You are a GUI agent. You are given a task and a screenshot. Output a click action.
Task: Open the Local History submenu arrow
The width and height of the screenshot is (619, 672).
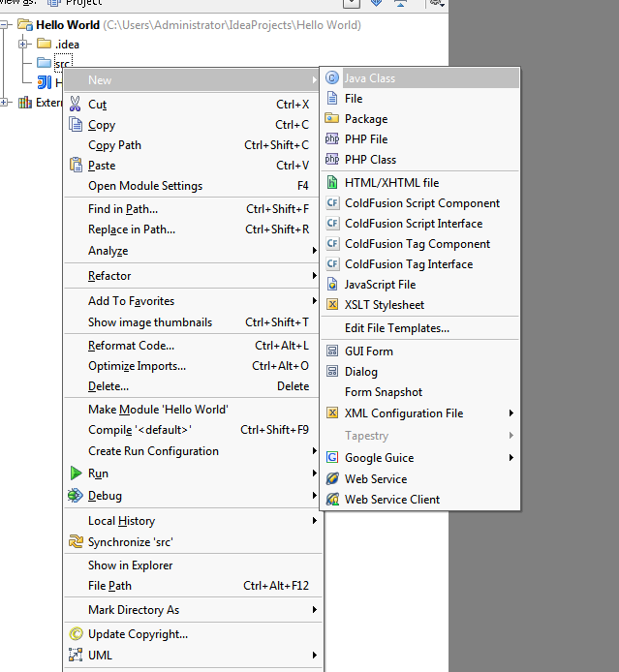[315, 520]
